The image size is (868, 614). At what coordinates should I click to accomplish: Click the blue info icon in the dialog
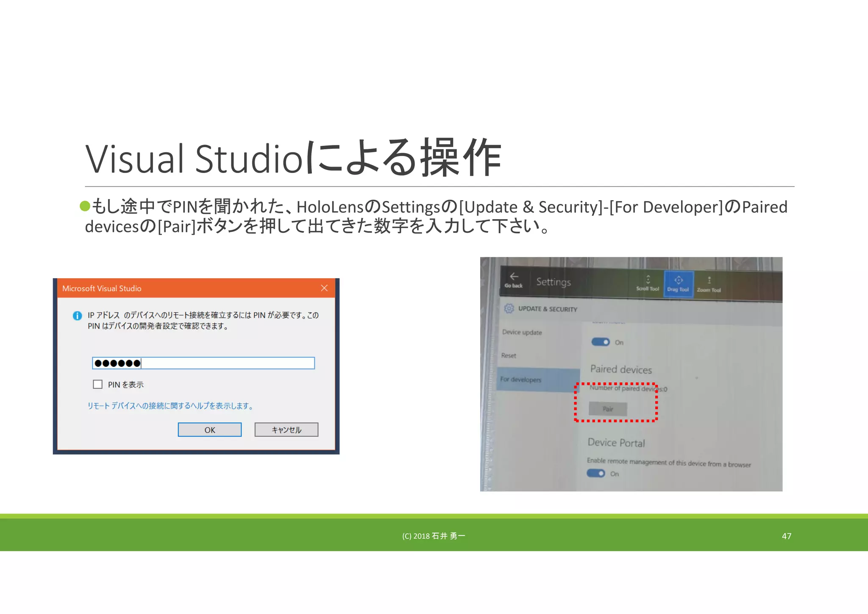coord(77,315)
